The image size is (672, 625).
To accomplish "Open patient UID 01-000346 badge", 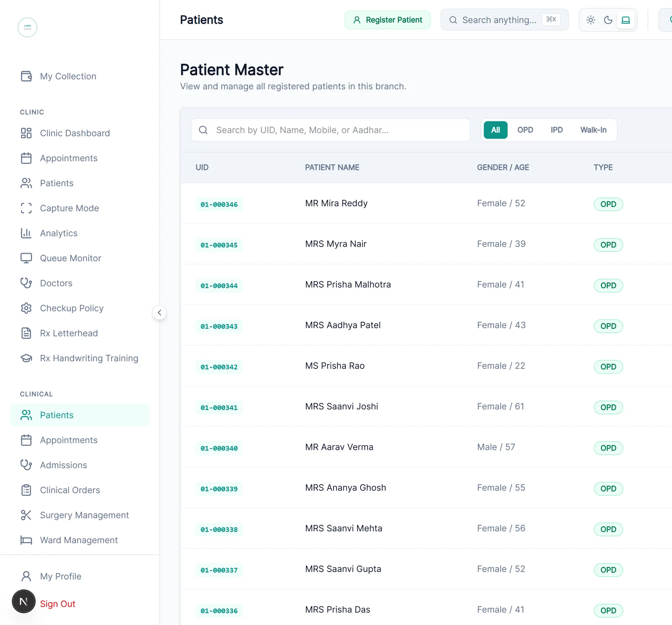I will click(219, 204).
